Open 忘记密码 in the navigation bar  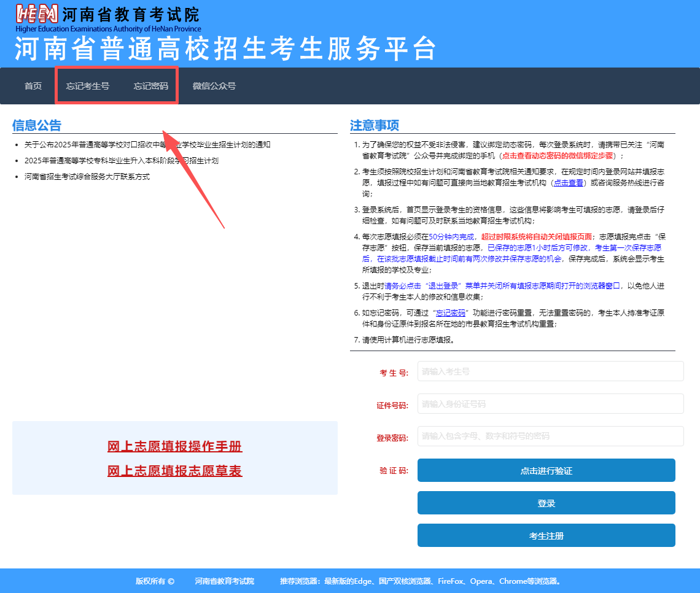151,86
